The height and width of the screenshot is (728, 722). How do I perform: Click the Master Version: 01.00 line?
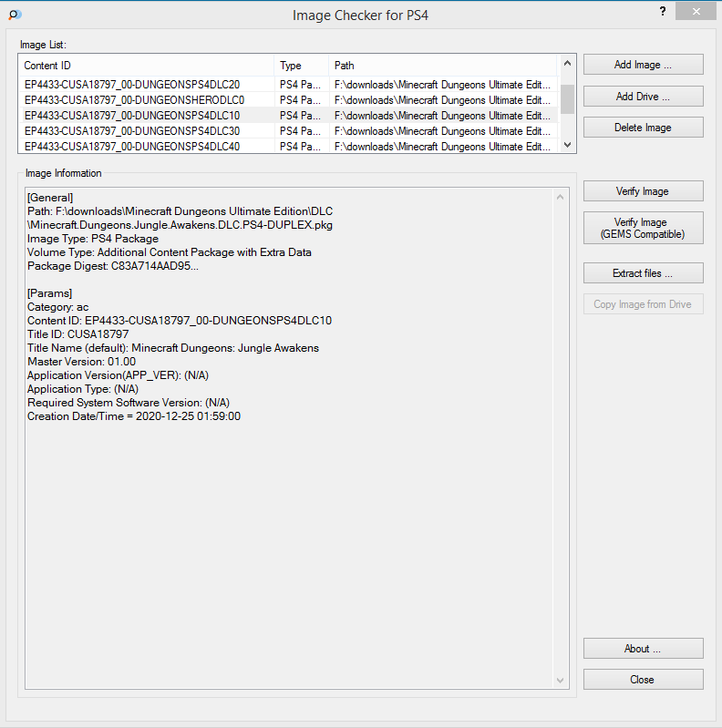click(82, 361)
